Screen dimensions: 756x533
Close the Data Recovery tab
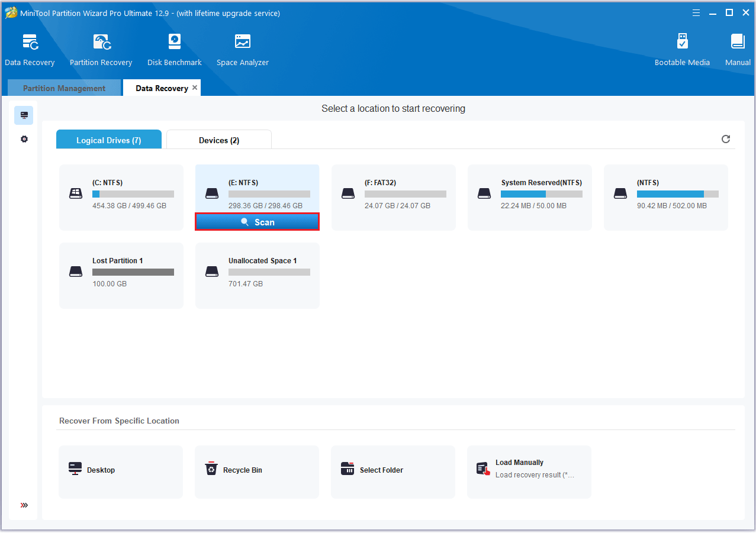coord(195,88)
